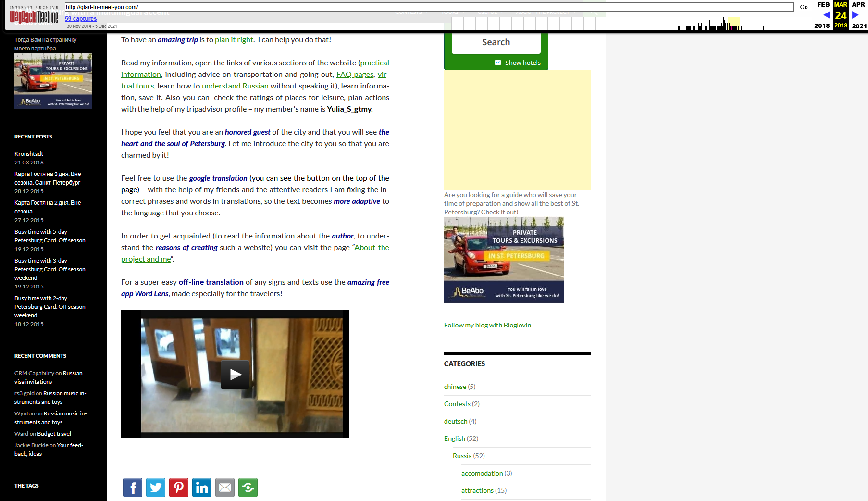This screenshot has width=868, height=501.
Task: Share the page on Facebook
Action: 133,488
